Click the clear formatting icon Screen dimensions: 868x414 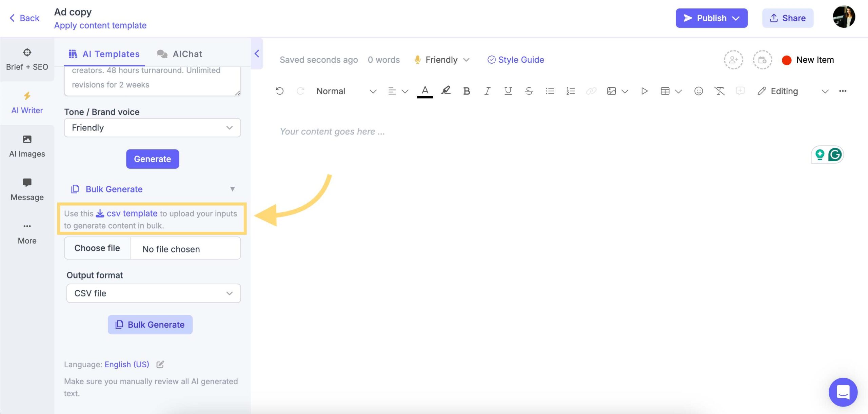tap(719, 91)
